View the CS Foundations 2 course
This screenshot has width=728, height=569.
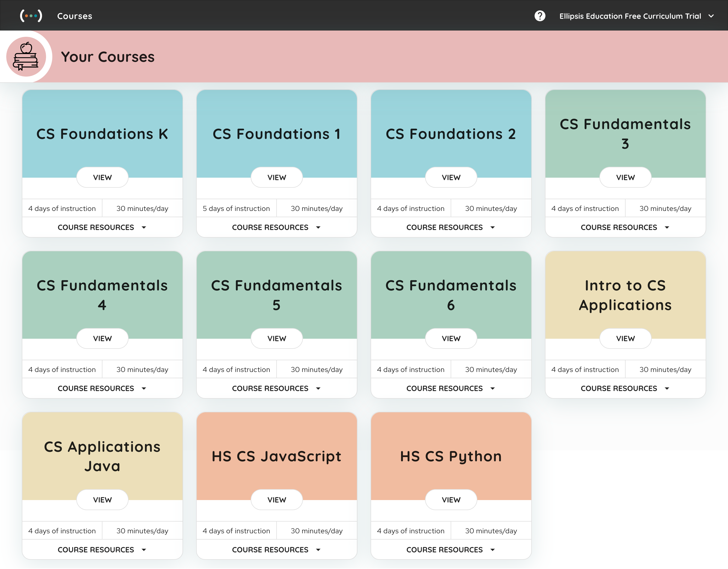click(451, 177)
